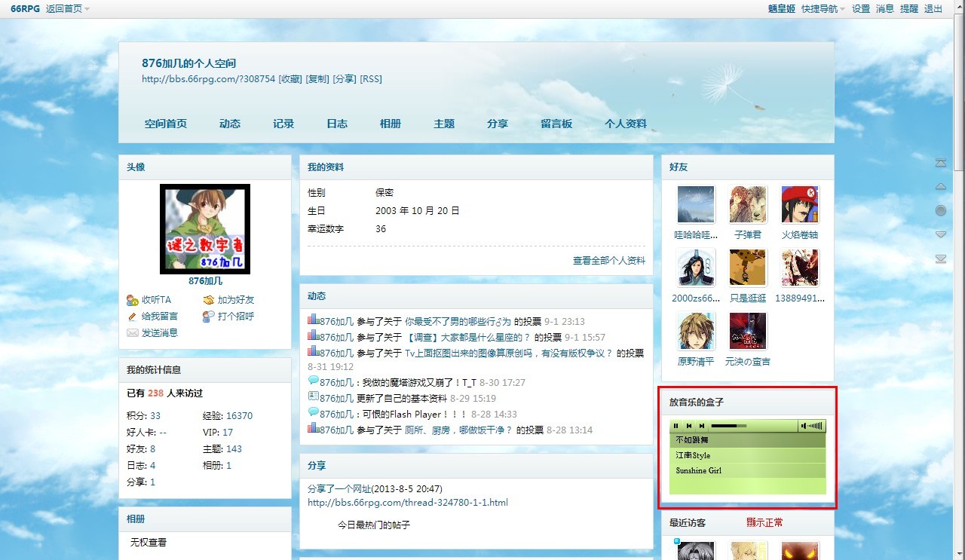The height and width of the screenshot is (560, 965).
Task: Open friend 原野清平's avatar
Action: (x=696, y=332)
